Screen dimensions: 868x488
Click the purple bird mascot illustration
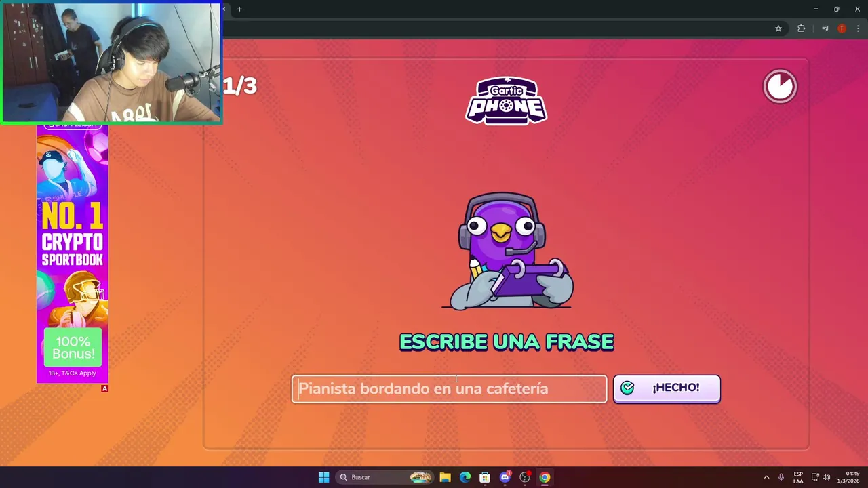(507, 251)
